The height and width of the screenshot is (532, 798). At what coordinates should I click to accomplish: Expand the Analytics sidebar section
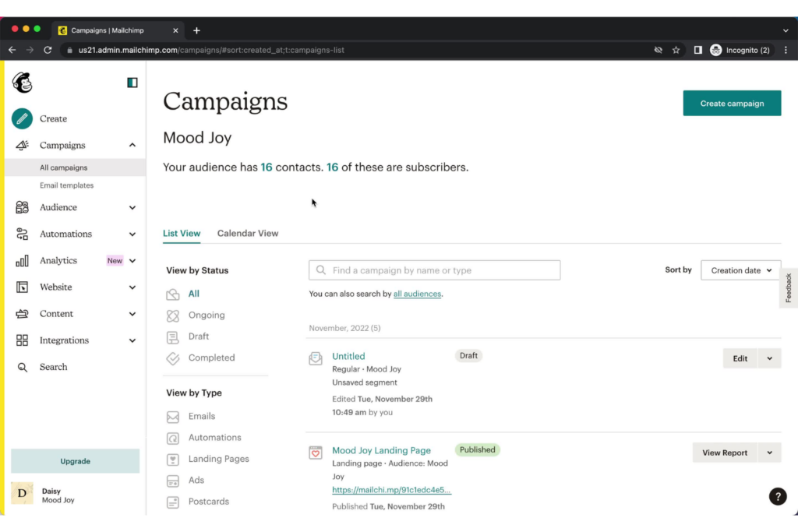(x=132, y=261)
